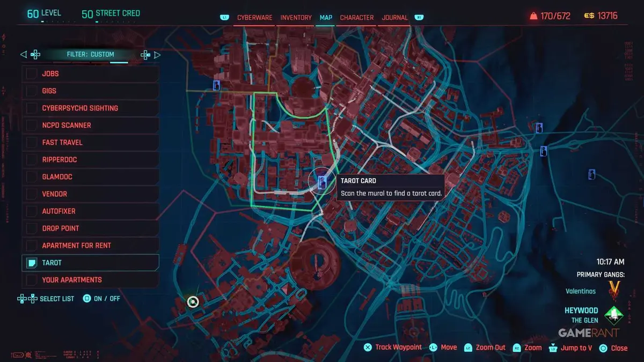Click the L1 shoulder button icon before Cyberware
The image size is (644, 362).
pos(224,18)
